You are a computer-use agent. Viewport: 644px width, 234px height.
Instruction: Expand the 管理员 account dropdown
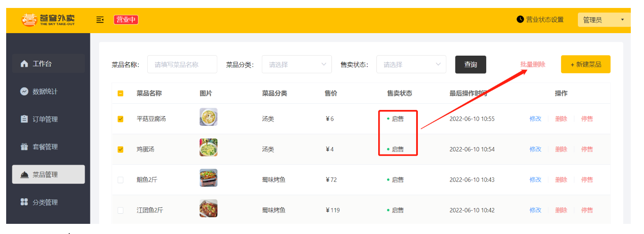pos(604,20)
